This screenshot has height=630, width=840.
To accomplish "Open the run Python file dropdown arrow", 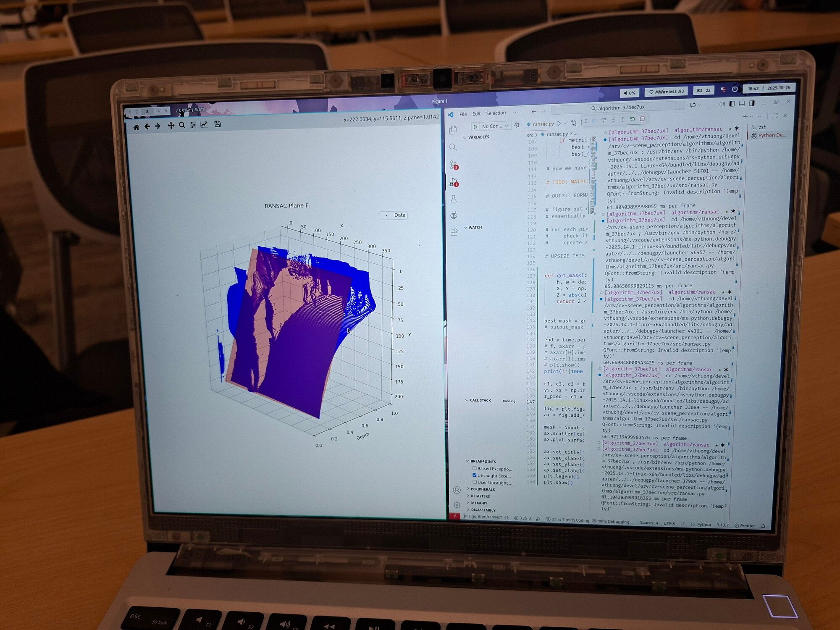I will [565, 123].
